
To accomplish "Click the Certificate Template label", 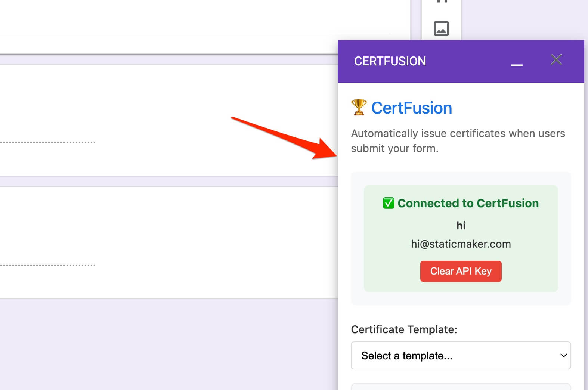I will click(404, 329).
